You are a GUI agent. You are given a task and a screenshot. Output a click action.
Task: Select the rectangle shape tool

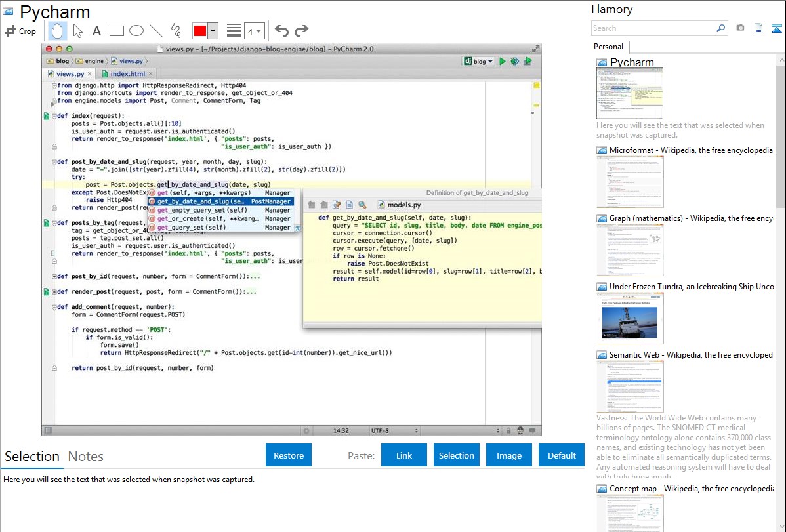[x=117, y=31]
